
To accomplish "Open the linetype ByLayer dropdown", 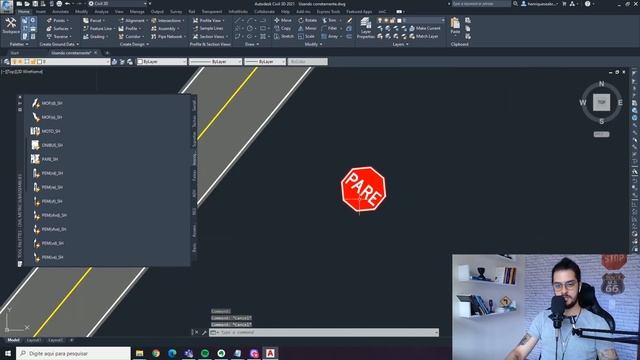I will pyautogui.click(x=216, y=62).
